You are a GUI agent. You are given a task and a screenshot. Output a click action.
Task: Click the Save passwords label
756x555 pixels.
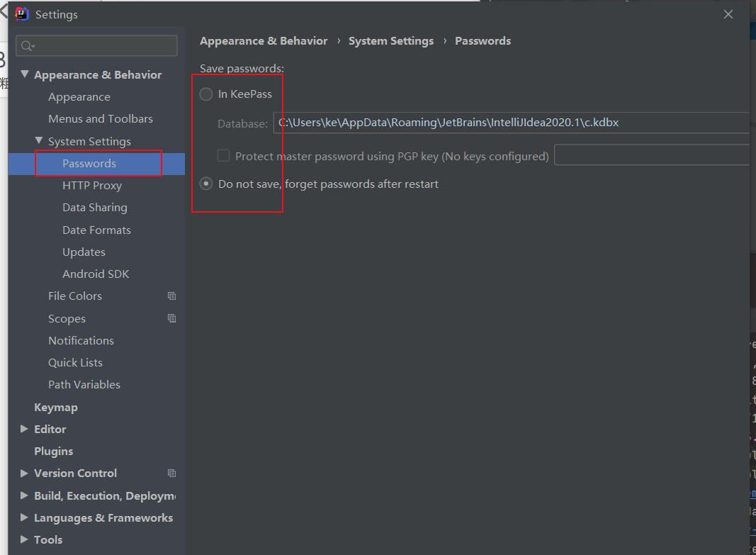[x=242, y=69]
